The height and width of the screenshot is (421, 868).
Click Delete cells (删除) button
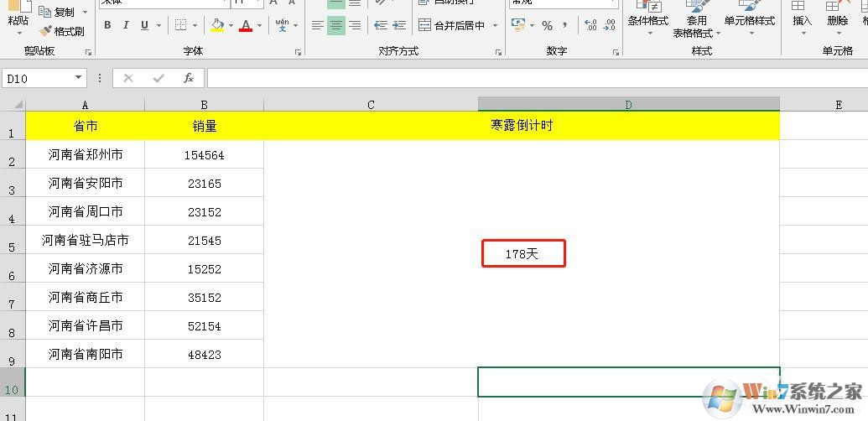(838, 18)
